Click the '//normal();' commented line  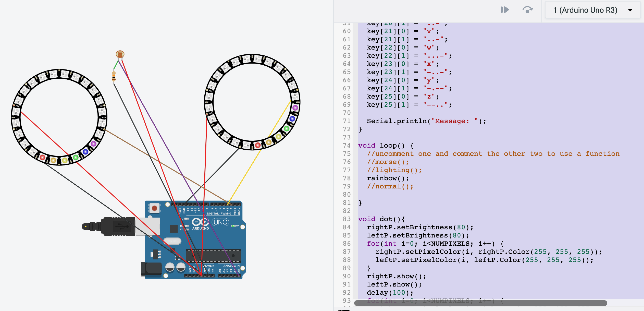(390, 186)
